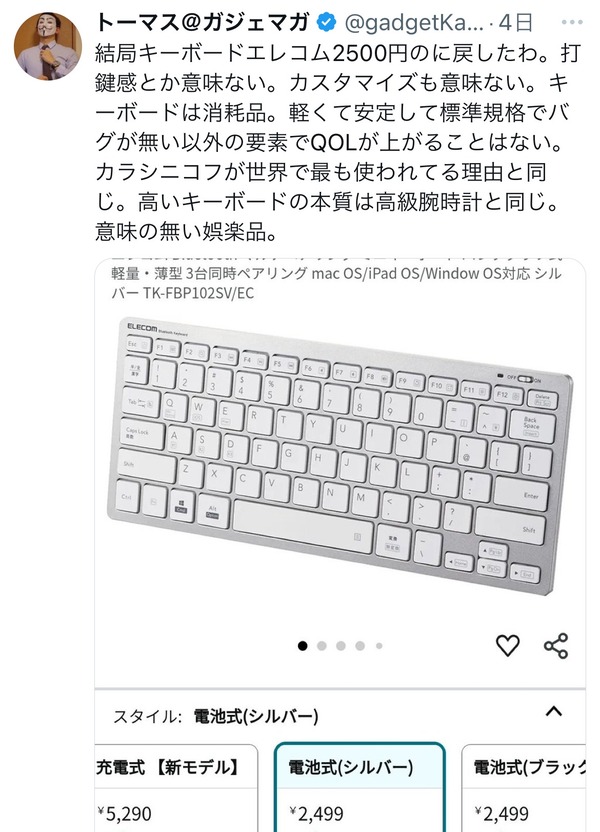The width and height of the screenshot is (600, 832).
Task: Tap the share icon beside the heart
Action: click(556, 646)
